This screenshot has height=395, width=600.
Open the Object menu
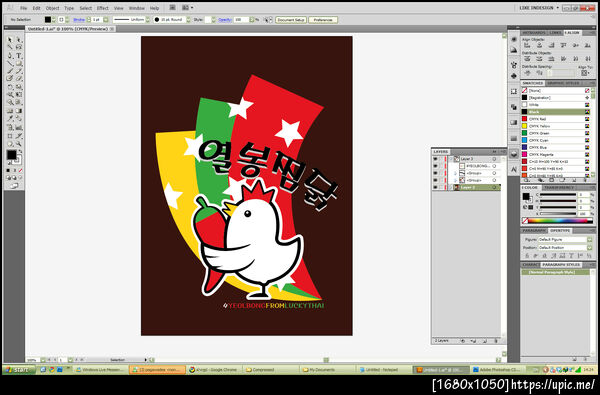(52, 8)
